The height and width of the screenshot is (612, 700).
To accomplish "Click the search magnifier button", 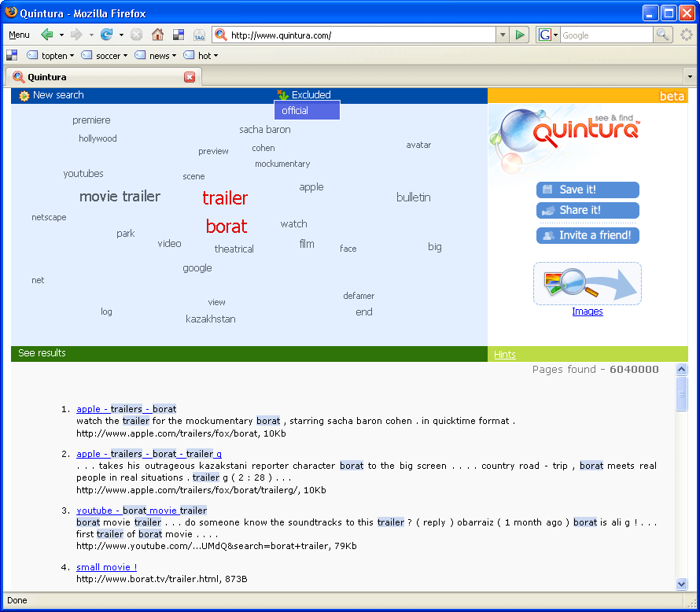I will [662, 35].
